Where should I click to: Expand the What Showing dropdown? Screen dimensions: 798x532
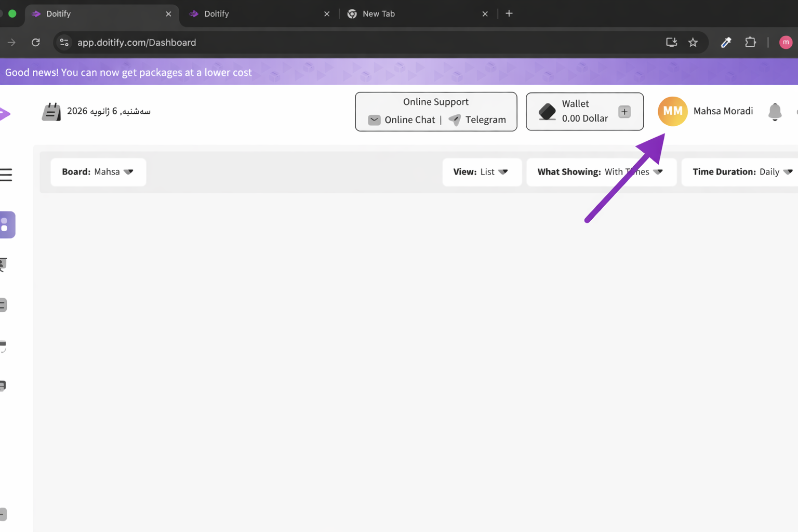[601, 172]
